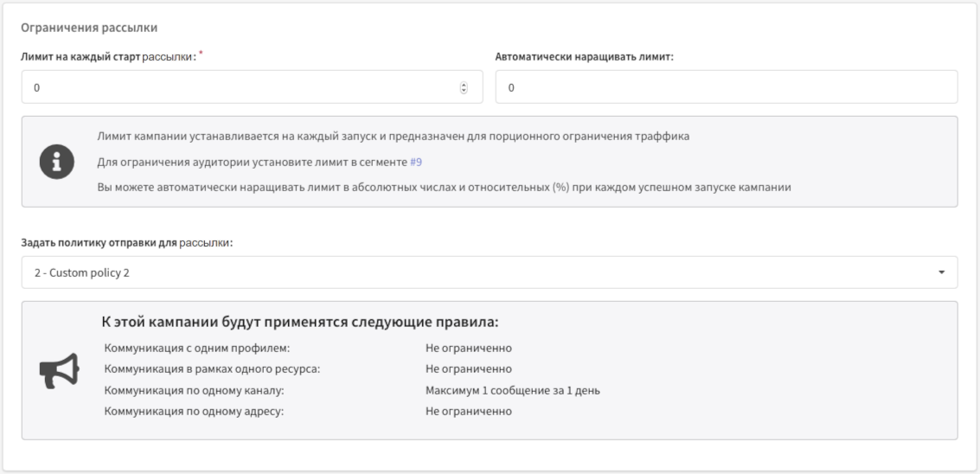Screen dimensions: 980x474
Task: Focus the "Автоматически наращивать лимит" input field
Action: click(726, 87)
